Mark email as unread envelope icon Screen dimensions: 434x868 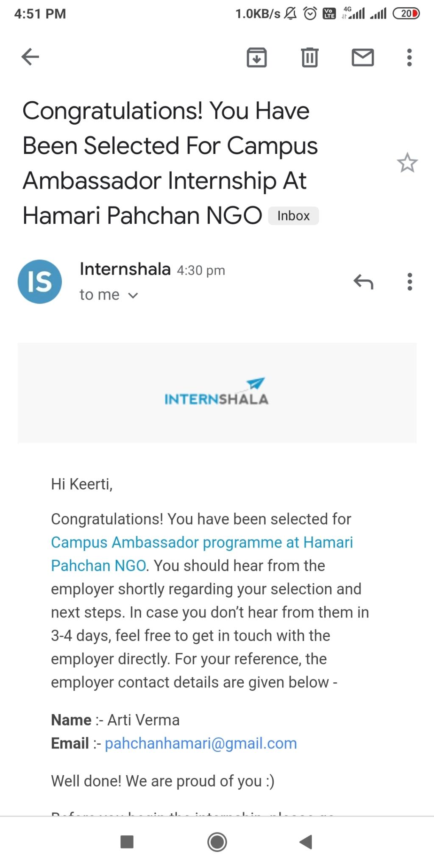tap(363, 57)
